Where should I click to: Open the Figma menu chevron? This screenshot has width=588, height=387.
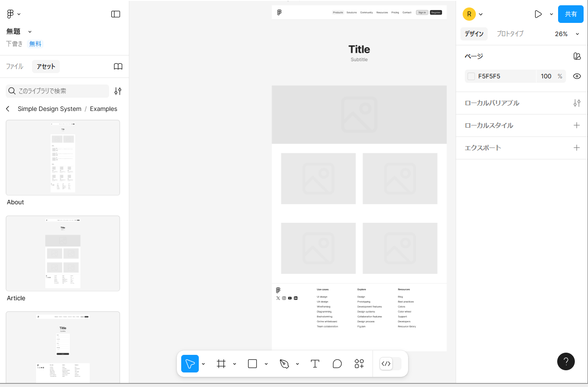click(x=19, y=14)
